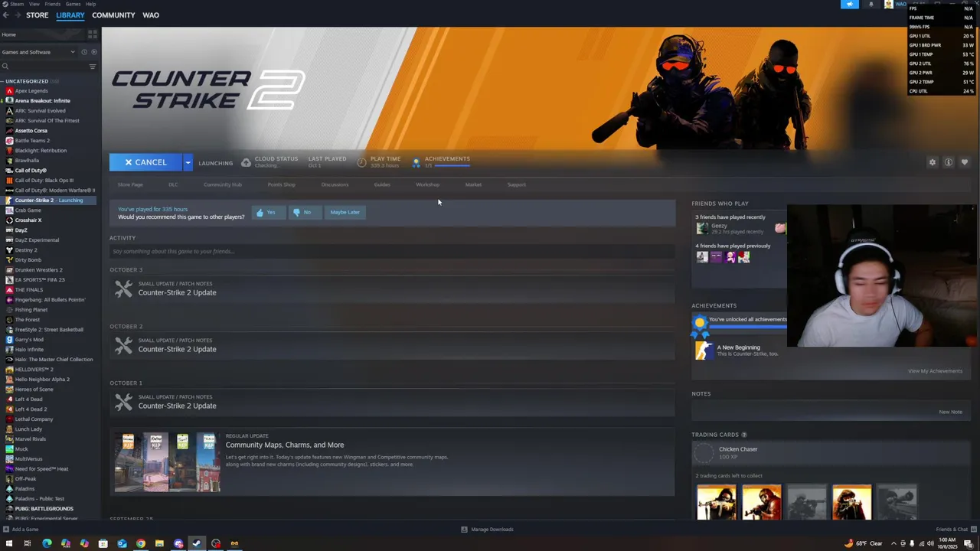The height and width of the screenshot is (551, 980).
Task: Click the Chicken Chaser badge icon
Action: coord(704,453)
